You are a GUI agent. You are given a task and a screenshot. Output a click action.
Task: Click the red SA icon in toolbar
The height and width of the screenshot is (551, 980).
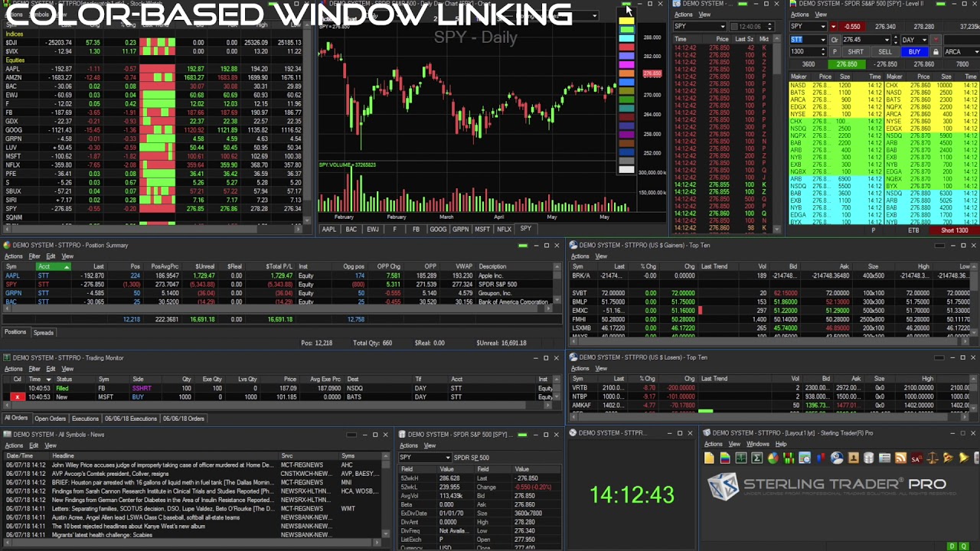tap(916, 458)
